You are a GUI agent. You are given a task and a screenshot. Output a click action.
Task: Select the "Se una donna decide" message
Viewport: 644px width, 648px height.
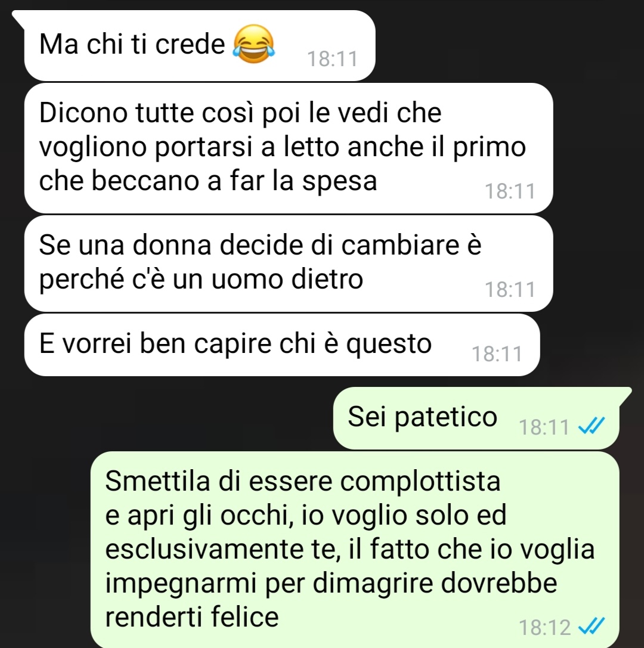[289, 263]
